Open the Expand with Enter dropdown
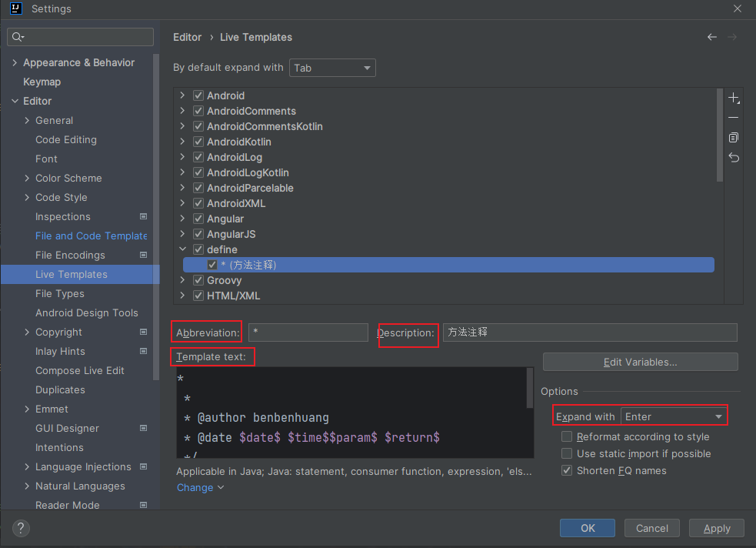This screenshot has height=548, width=756. tap(673, 416)
